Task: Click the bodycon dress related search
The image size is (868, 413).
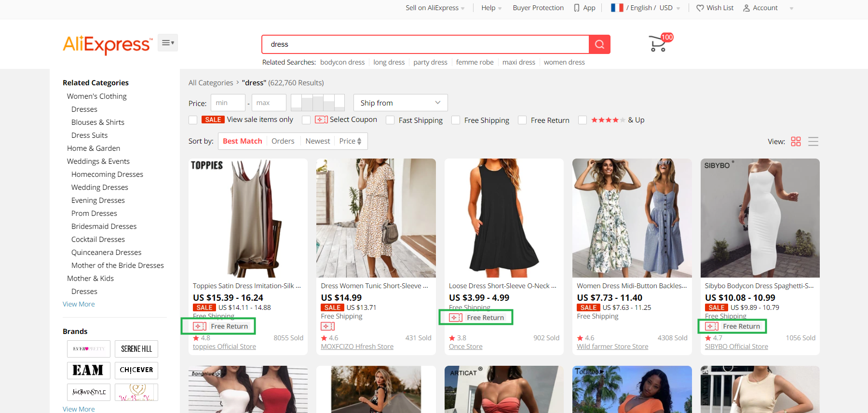Action: click(342, 62)
